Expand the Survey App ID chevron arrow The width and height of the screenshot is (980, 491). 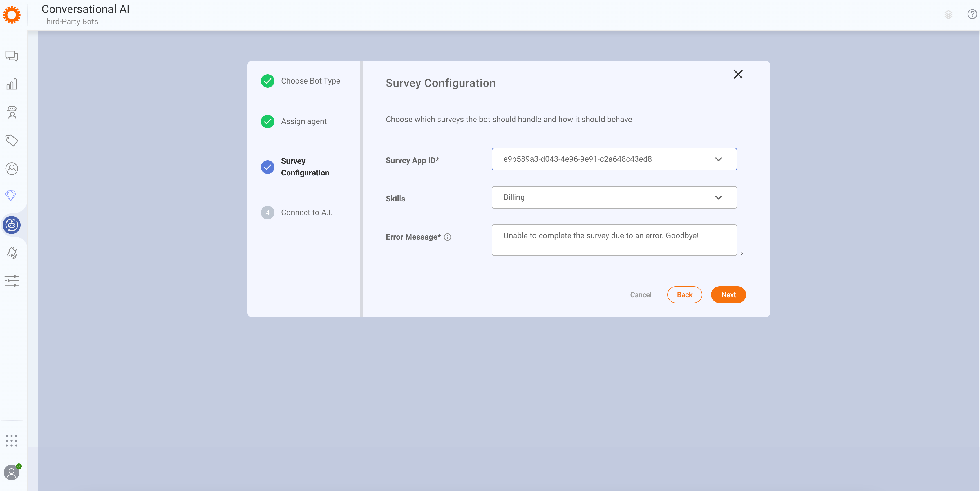tap(718, 159)
